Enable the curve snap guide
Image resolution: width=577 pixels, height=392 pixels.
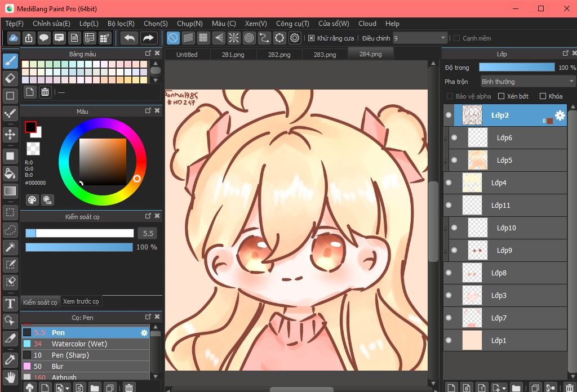[264, 38]
